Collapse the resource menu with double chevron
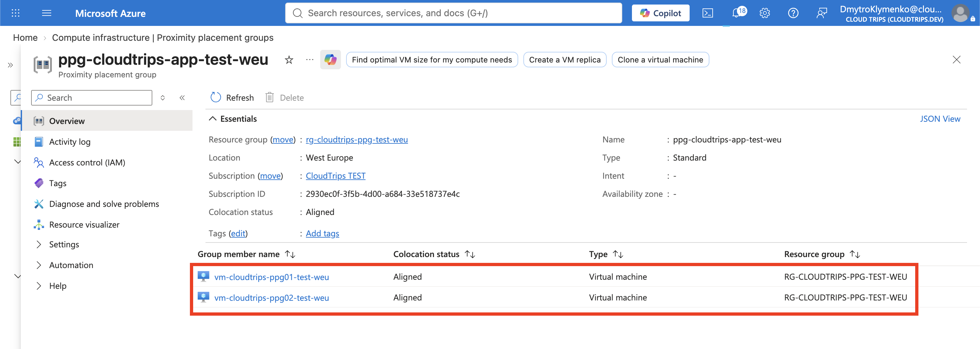The height and width of the screenshot is (349, 980). 182,98
